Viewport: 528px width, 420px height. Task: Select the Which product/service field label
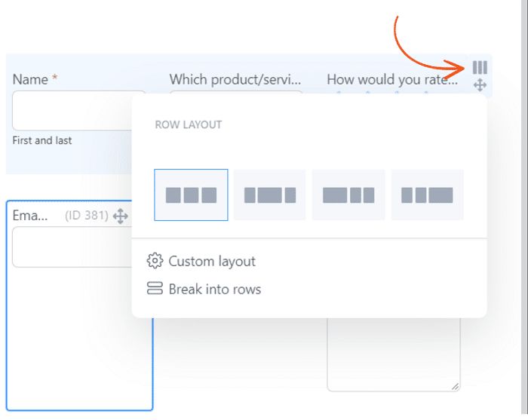click(x=235, y=79)
